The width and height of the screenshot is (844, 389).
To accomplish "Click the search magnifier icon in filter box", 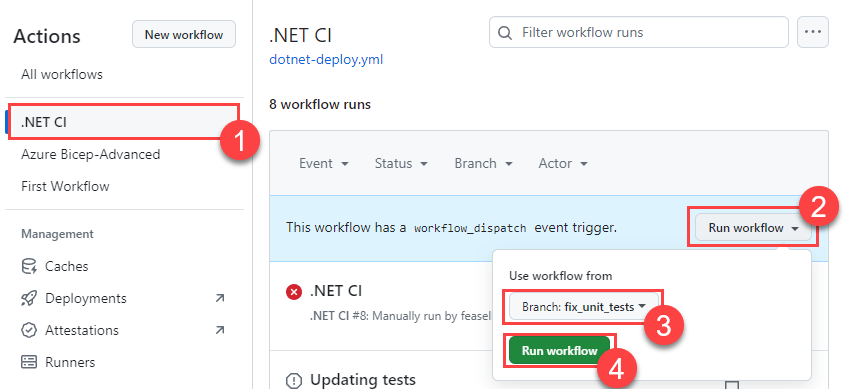I will point(505,33).
